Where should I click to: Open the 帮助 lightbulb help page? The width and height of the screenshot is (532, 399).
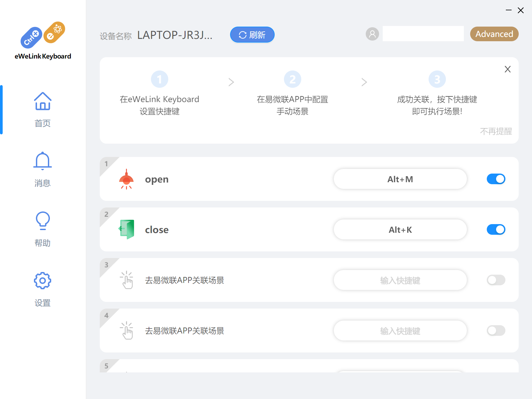(x=43, y=229)
